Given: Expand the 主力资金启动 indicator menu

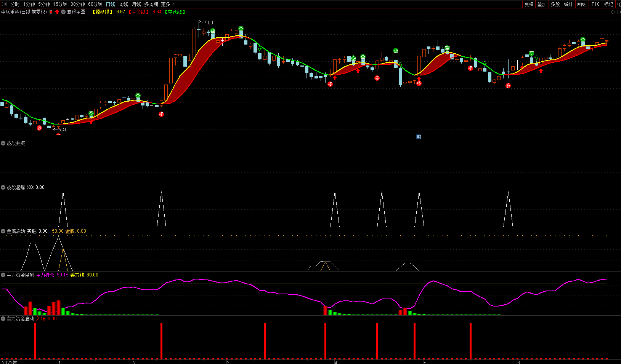Looking at the screenshot, I should pos(3,319).
